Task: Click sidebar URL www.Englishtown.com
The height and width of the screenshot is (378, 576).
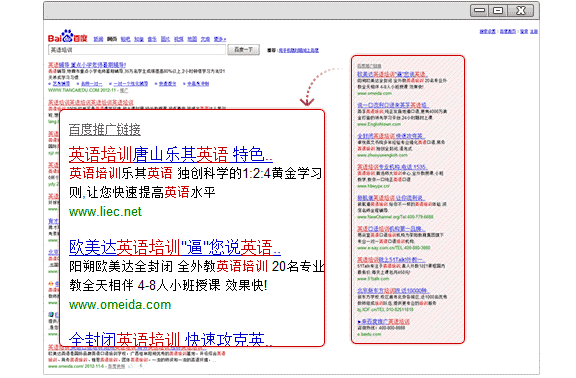Action: pos(379,124)
